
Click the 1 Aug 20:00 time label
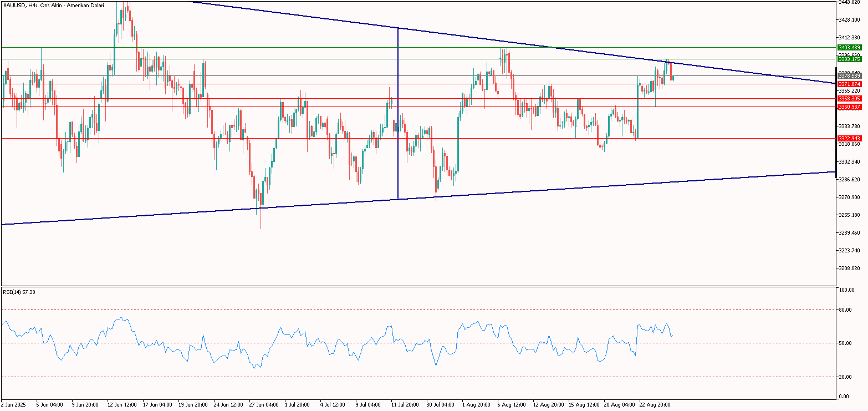point(477,404)
